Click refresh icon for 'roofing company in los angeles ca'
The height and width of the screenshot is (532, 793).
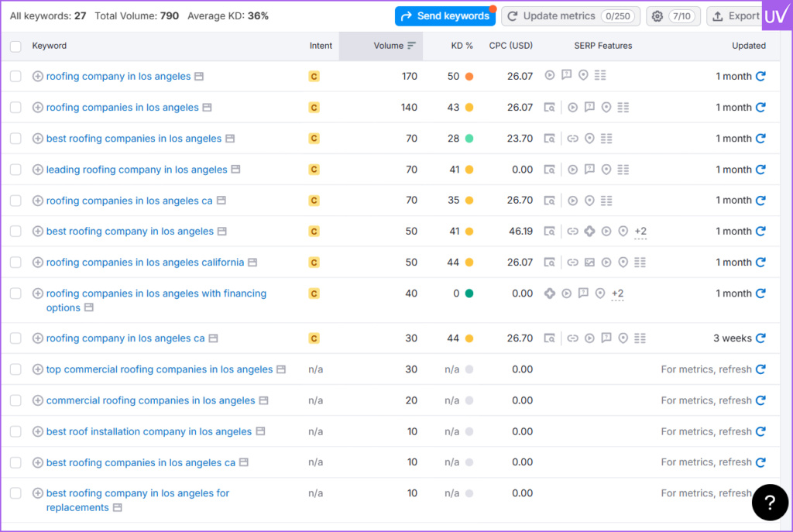pyautogui.click(x=760, y=338)
